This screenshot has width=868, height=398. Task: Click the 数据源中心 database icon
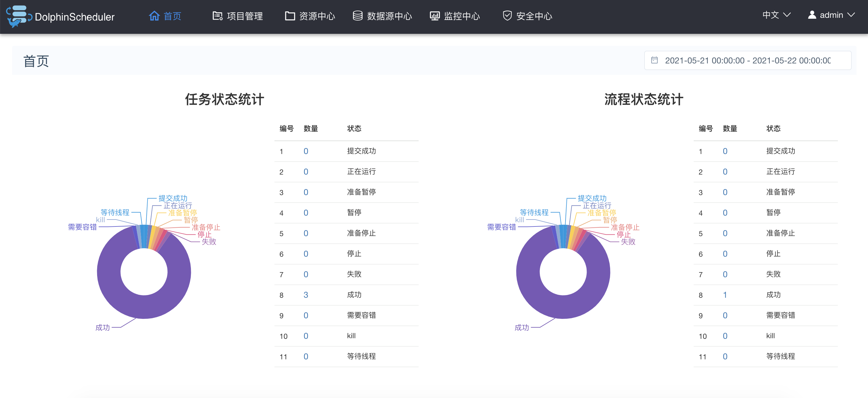point(357,16)
